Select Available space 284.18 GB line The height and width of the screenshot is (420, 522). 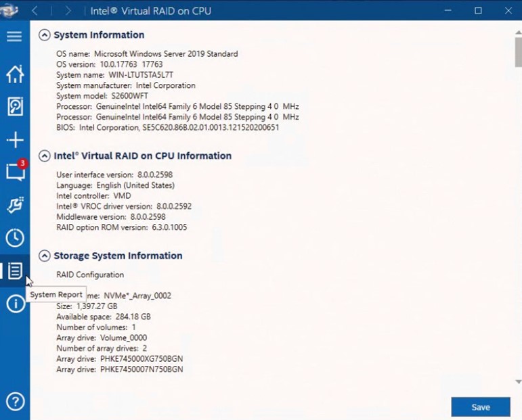click(103, 317)
